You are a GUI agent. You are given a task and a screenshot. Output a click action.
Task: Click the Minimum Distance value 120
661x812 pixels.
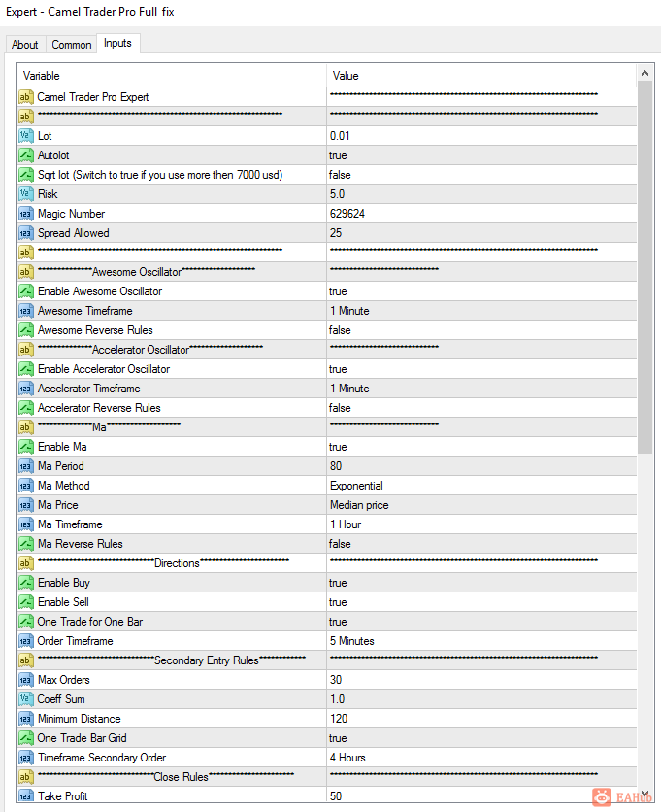tap(481, 718)
